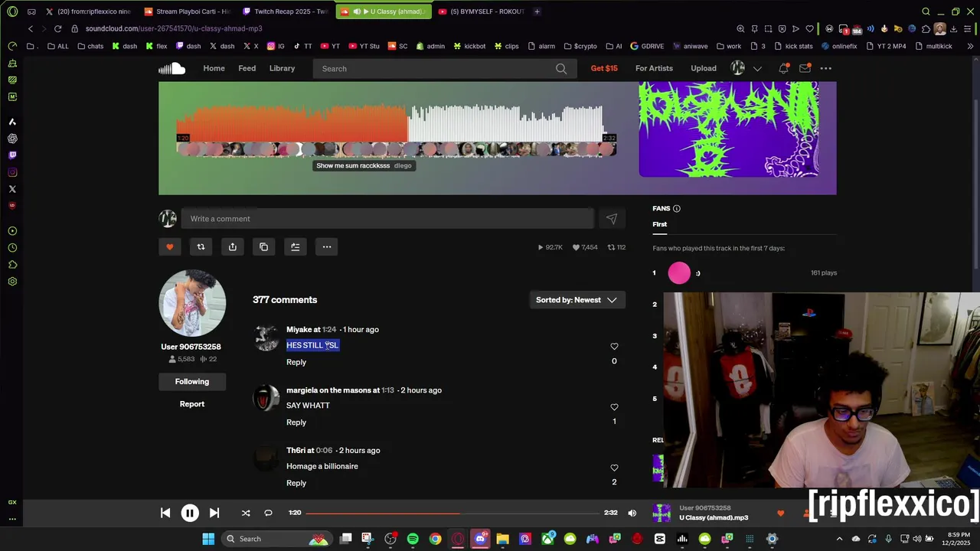The image size is (980, 551).
Task: Click the search magnifier icon
Action: [561, 69]
